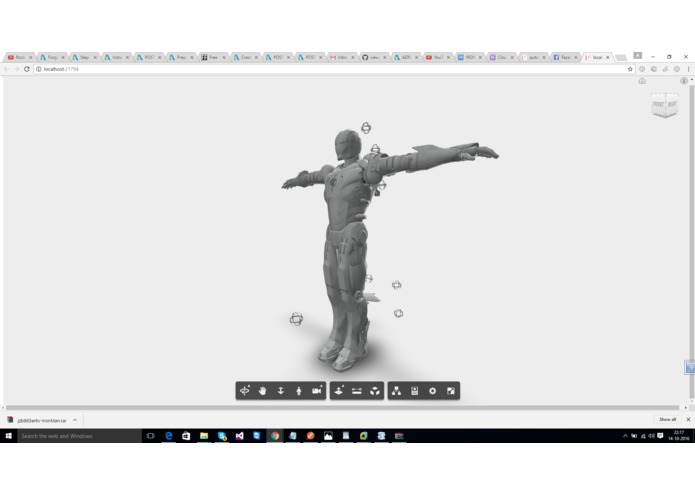The width and height of the screenshot is (695, 494).
Task: Click Show all downloads
Action: 667,419
